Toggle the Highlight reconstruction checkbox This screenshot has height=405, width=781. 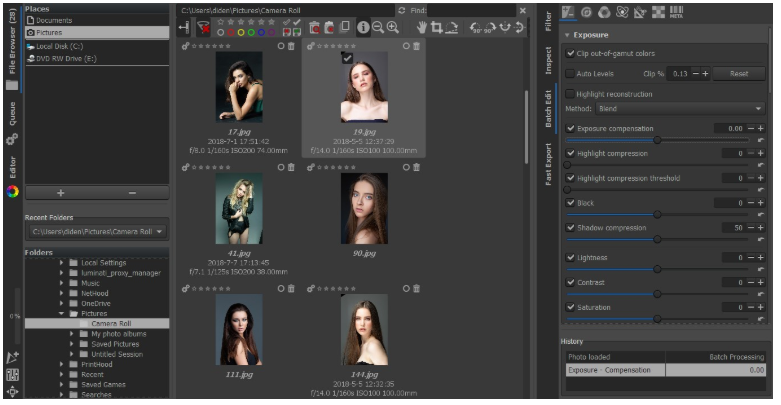point(570,94)
